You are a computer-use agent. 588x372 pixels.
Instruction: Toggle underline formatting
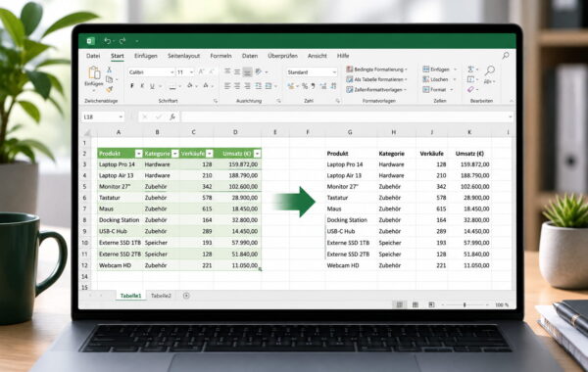pyautogui.click(x=152, y=86)
